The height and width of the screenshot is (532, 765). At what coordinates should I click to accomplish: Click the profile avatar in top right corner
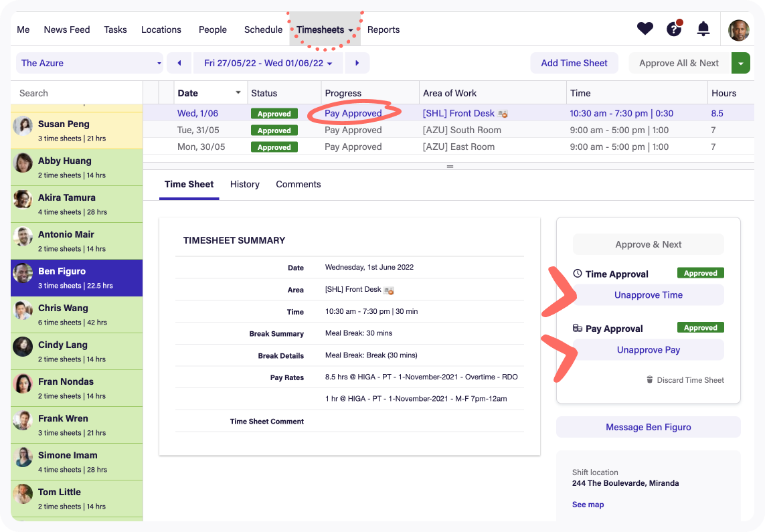coord(738,29)
